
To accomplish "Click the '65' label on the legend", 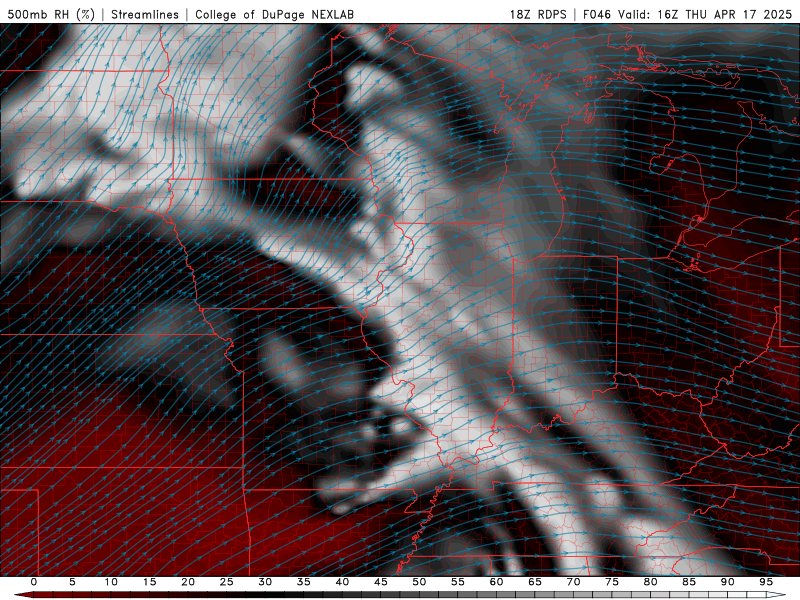I will click(x=535, y=582).
